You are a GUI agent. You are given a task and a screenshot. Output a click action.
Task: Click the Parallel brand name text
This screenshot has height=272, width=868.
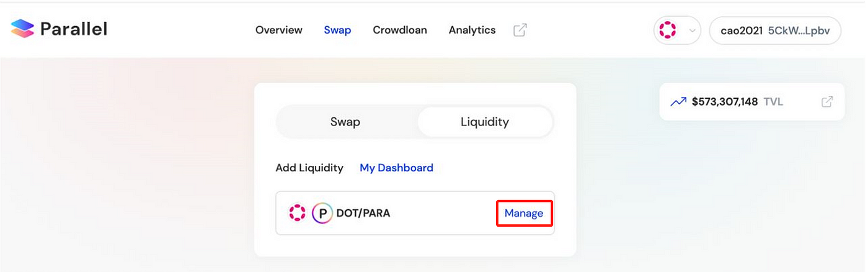pos(74,29)
